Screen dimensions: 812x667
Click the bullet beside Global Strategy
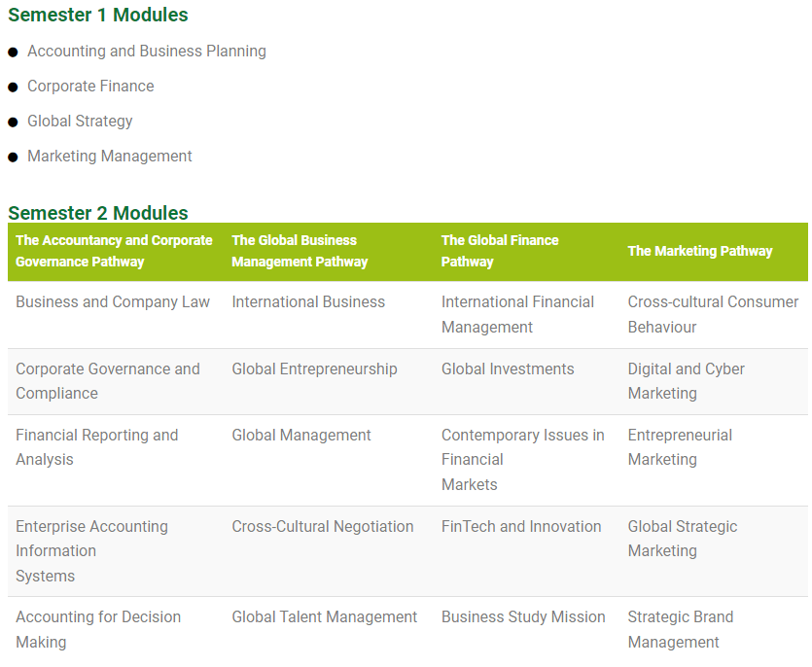tap(13, 122)
